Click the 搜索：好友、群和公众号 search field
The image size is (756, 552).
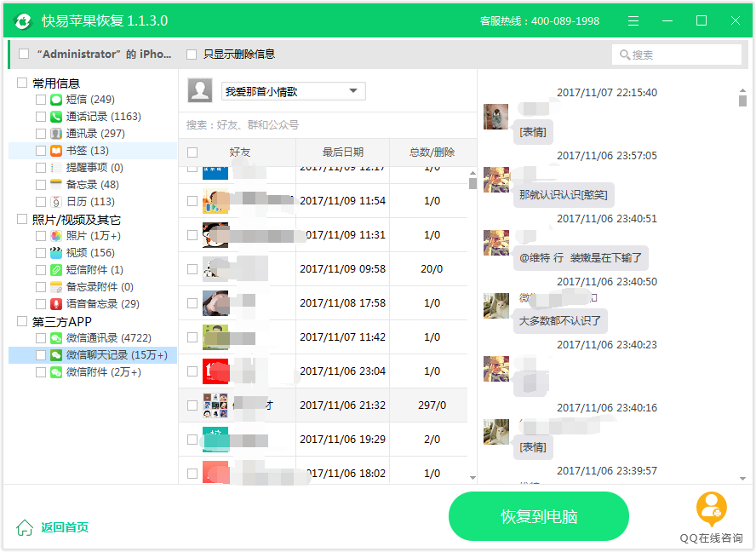coord(328,125)
